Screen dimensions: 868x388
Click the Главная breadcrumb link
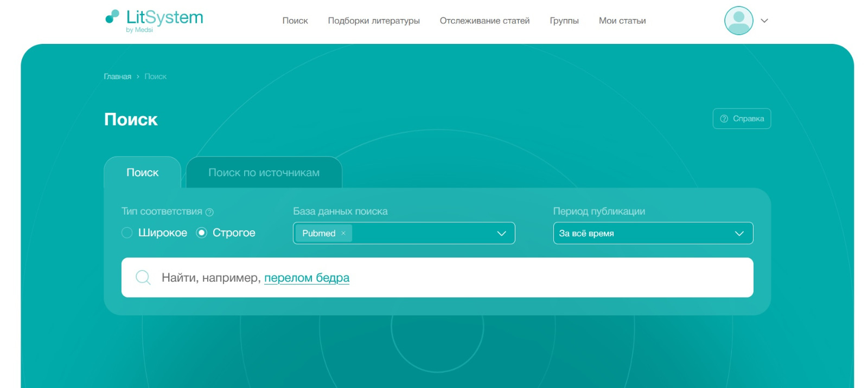click(x=117, y=76)
